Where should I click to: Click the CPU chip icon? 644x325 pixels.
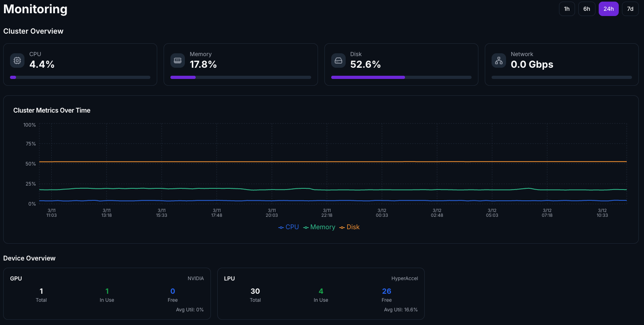point(17,61)
